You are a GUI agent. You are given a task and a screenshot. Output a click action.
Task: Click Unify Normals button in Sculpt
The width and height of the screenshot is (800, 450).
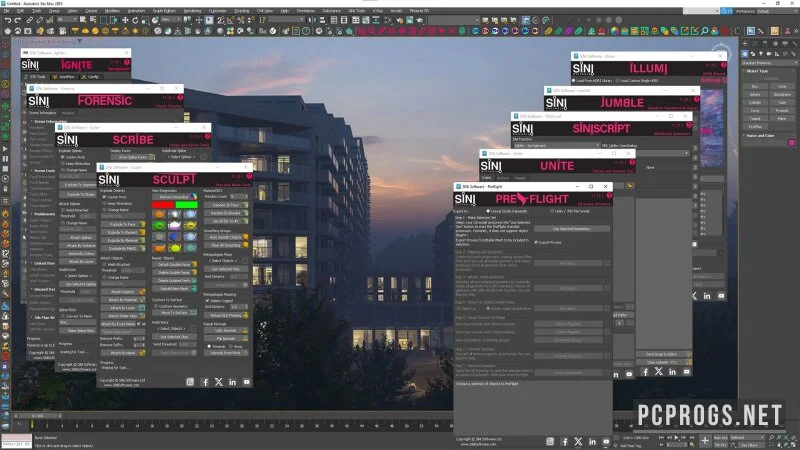(226, 331)
